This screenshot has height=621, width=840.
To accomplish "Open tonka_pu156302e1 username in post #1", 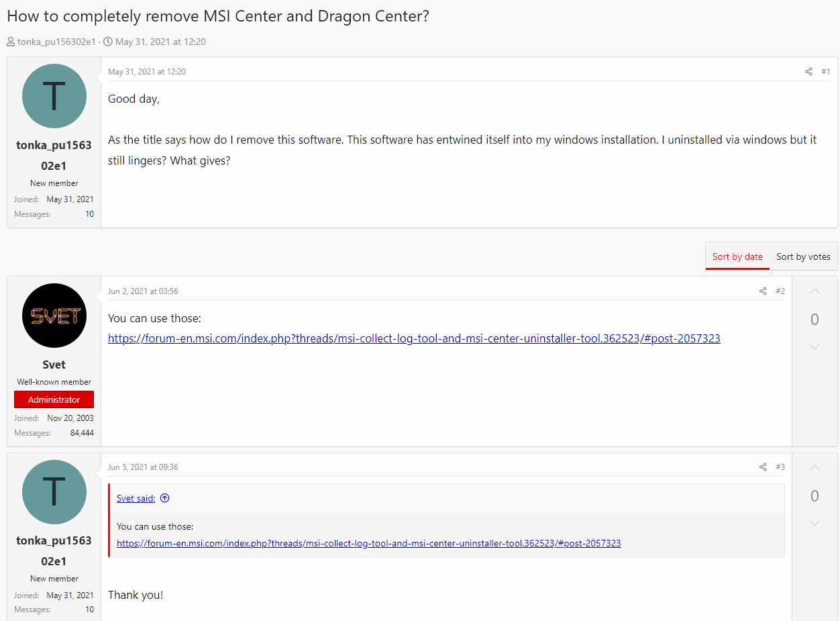I will click(x=54, y=155).
